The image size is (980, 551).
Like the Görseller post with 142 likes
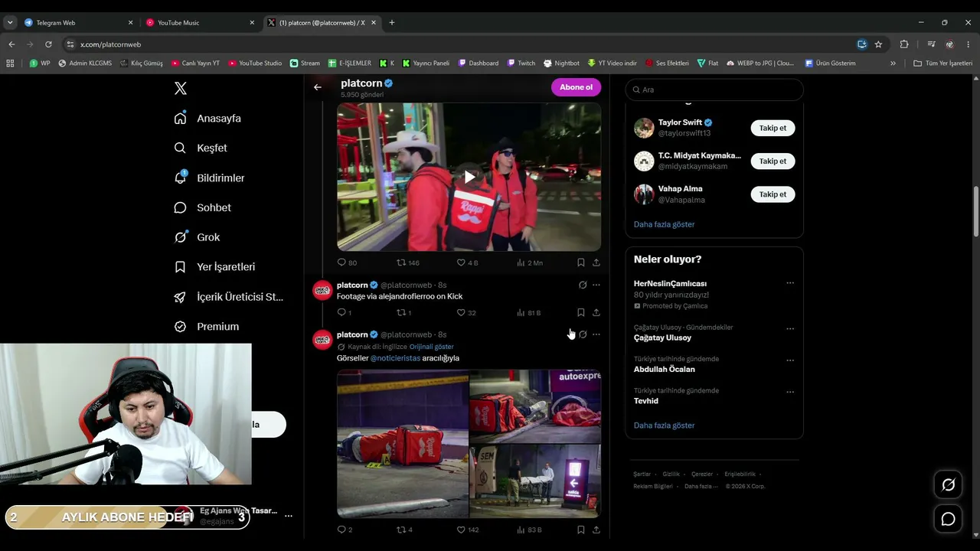468,530
